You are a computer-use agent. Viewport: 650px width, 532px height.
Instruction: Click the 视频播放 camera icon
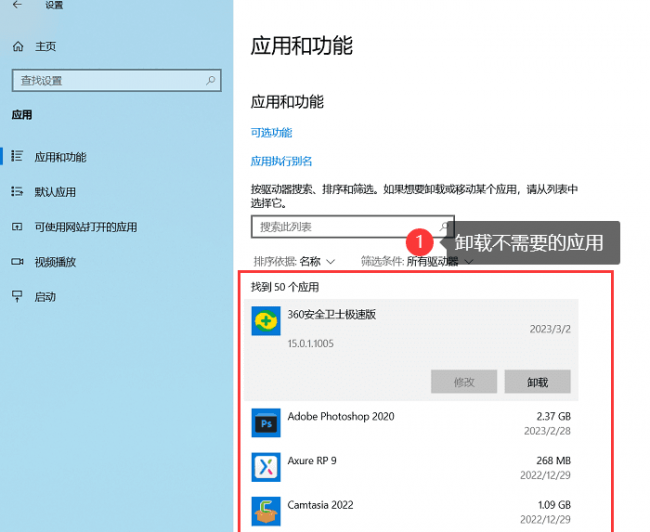(x=17, y=262)
